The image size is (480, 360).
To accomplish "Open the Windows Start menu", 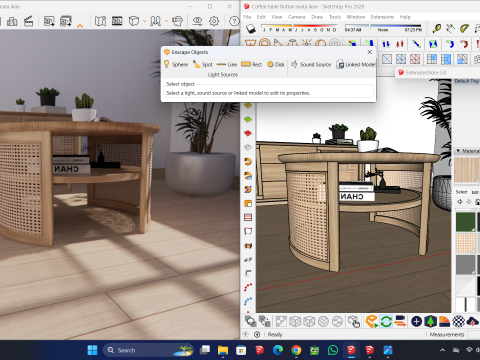I will [92, 350].
